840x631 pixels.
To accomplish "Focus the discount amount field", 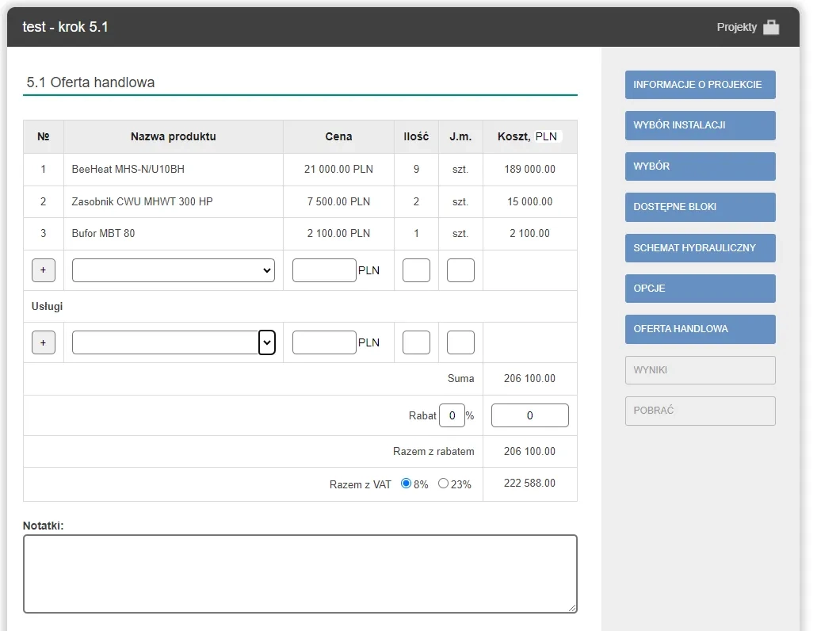I will [530, 415].
